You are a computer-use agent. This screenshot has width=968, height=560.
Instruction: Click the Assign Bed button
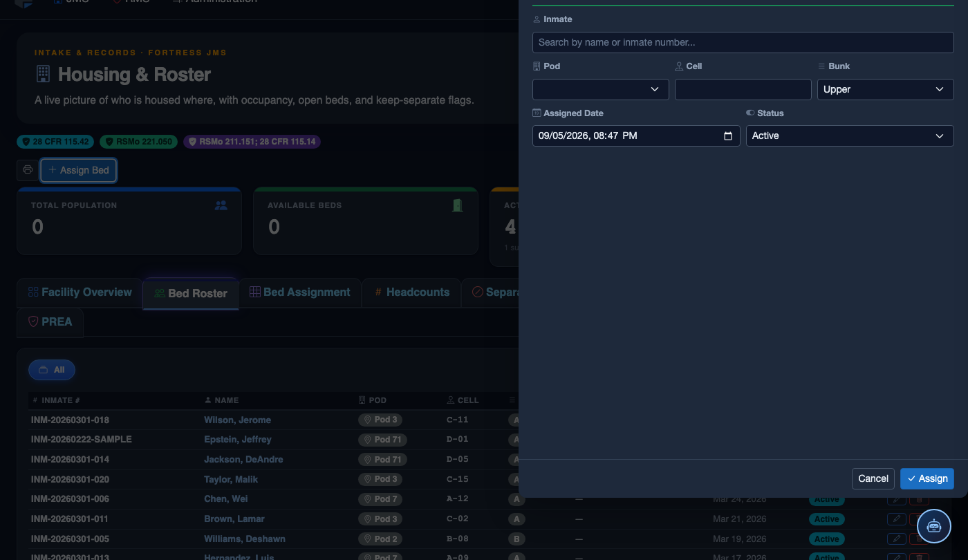click(79, 170)
